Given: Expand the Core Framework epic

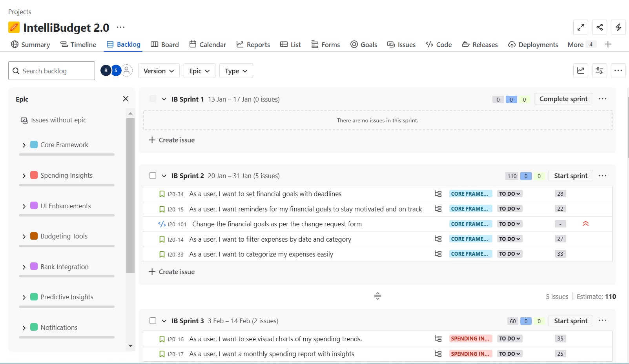Looking at the screenshot, I should (x=24, y=145).
